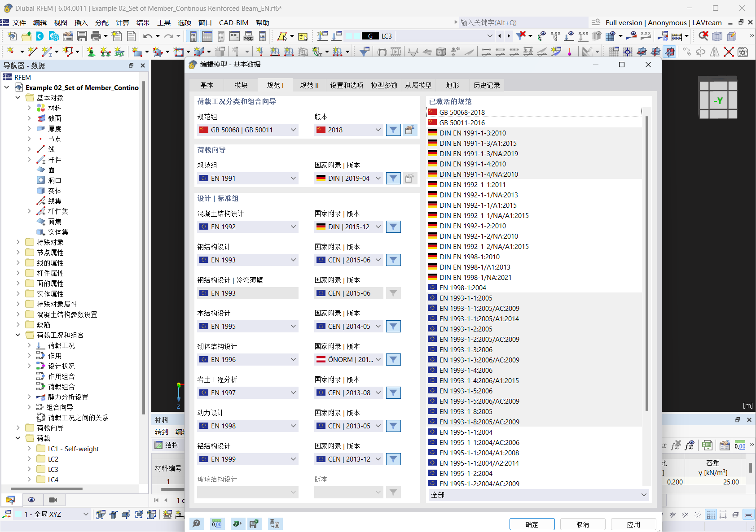The width and height of the screenshot is (756, 532).
Task: Click the green floppy save icon in dialog footer
Action: (254, 523)
